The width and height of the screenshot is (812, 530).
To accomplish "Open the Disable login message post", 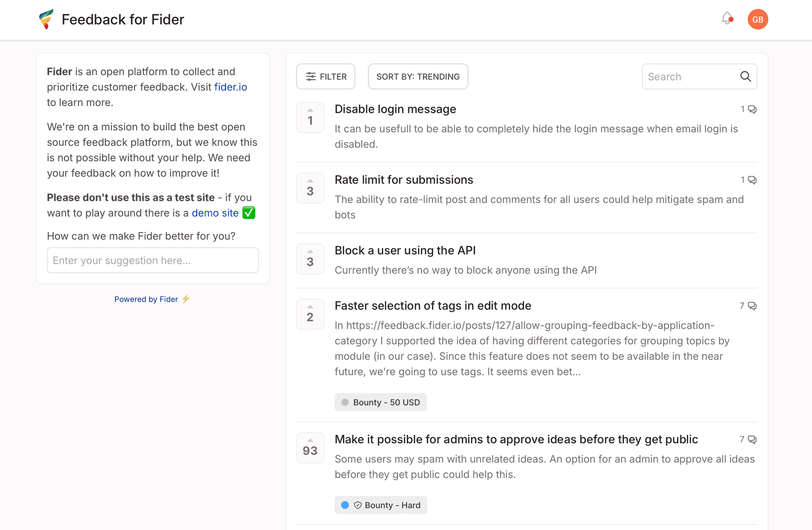I will [x=395, y=109].
